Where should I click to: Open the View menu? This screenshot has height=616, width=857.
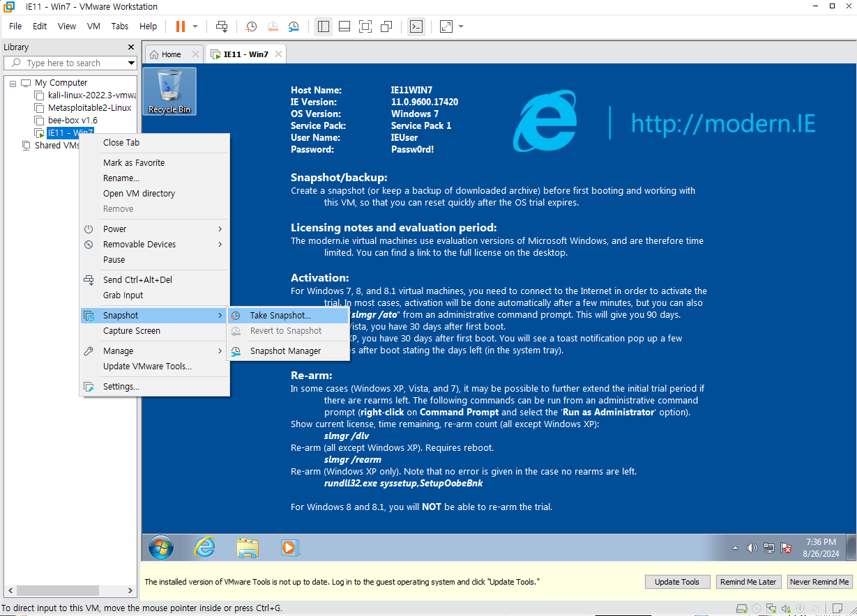coord(67,26)
